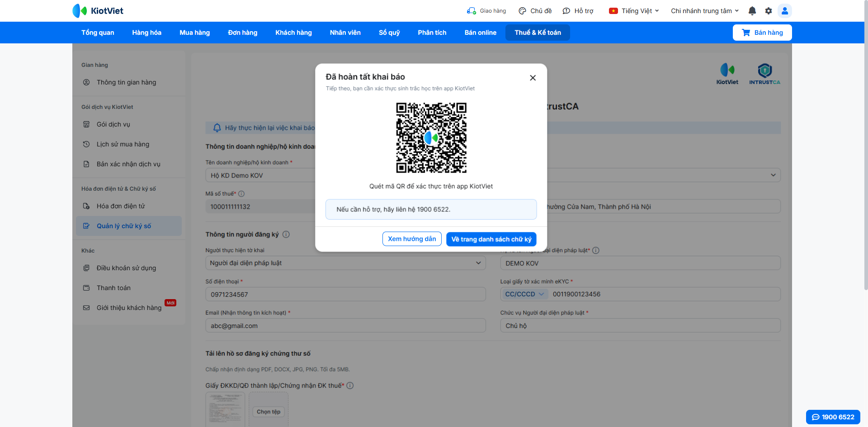Click the Lịch sử mua hàng history icon

click(x=86, y=144)
